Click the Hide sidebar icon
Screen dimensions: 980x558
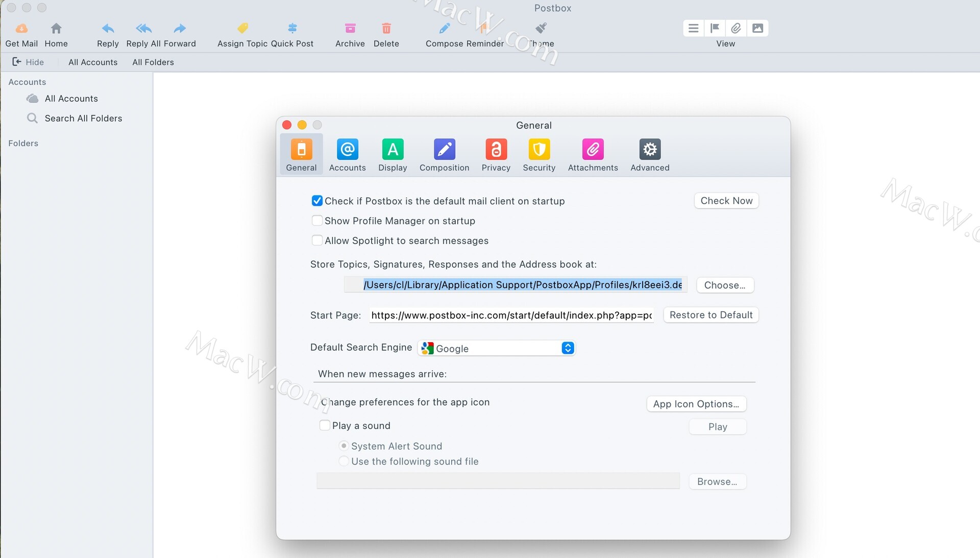coord(17,62)
